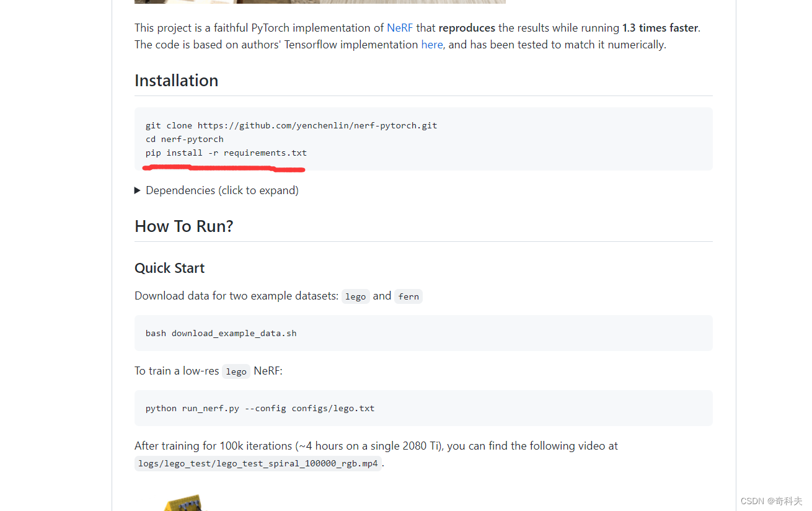Click the 'How To Run?' heading
The width and height of the screenshot is (812, 511).
click(x=184, y=226)
